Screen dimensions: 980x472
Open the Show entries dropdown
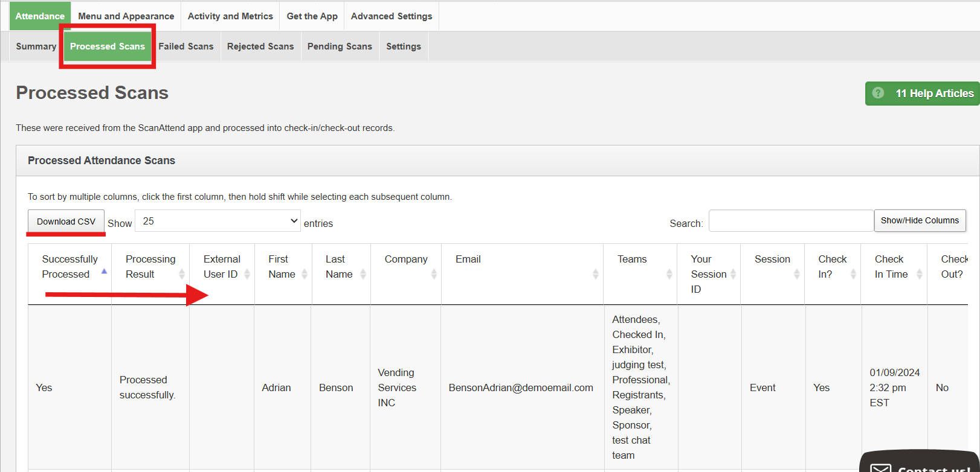pos(218,221)
